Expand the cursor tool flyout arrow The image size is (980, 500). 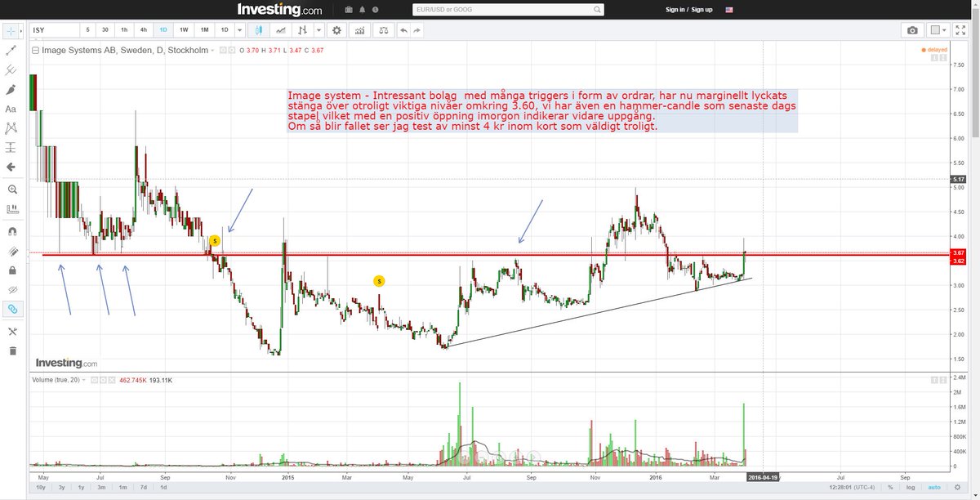pos(20,30)
